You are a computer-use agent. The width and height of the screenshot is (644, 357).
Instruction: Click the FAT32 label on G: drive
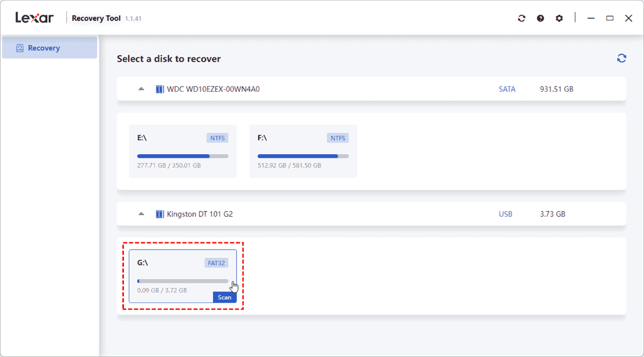(x=216, y=263)
